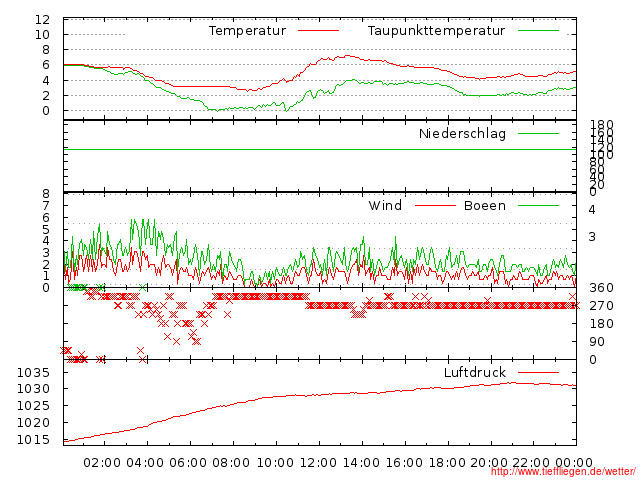Click the 02:00 time axis label
Screen dimensions: 640x480
pos(102,463)
